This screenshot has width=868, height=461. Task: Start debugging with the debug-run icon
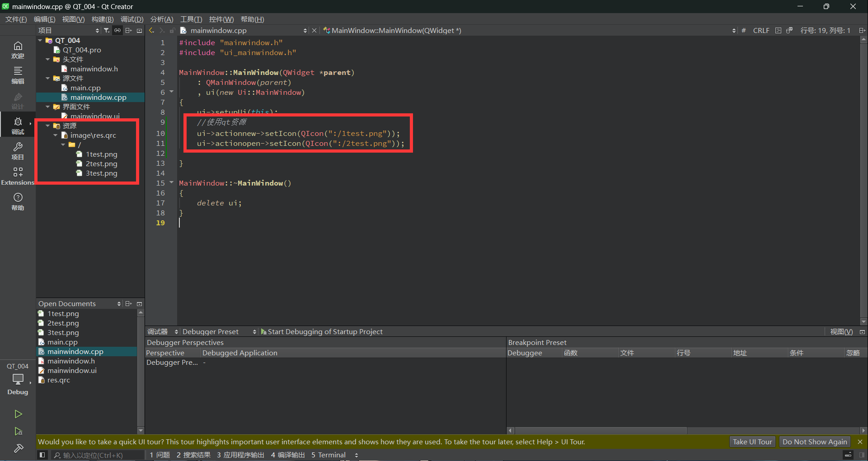18,432
